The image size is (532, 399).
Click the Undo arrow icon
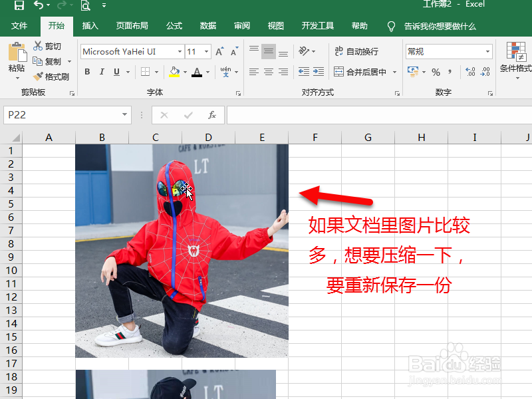click(39, 5)
